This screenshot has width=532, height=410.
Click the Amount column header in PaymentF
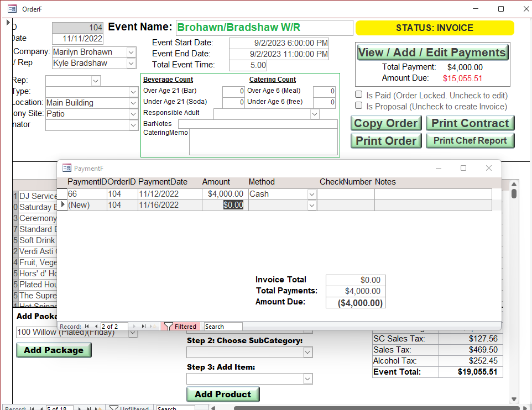(x=216, y=182)
